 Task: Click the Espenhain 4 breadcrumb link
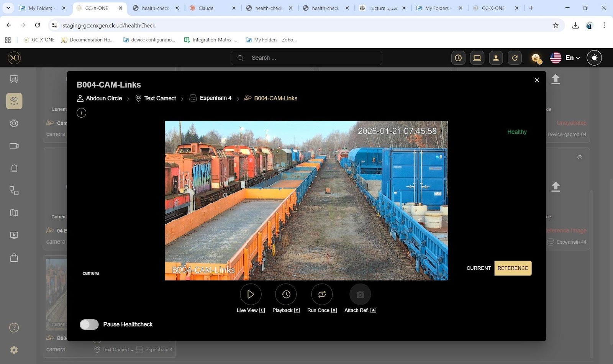[x=215, y=98]
